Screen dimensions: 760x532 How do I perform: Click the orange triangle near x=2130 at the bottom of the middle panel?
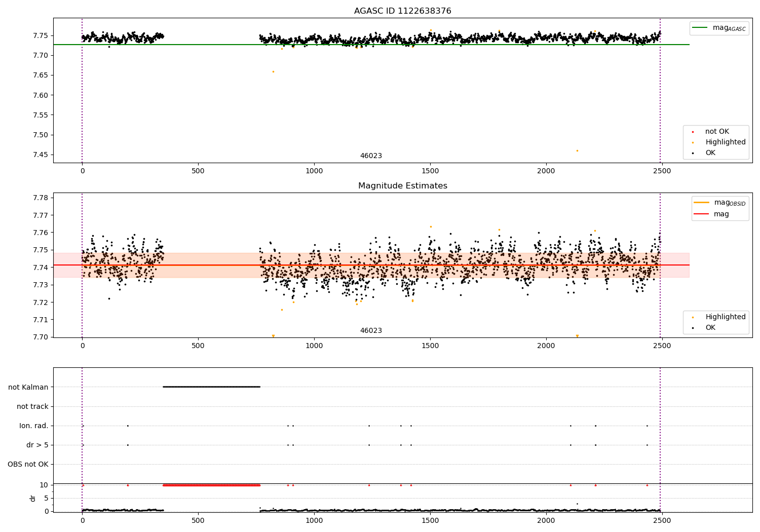[577, 336]
